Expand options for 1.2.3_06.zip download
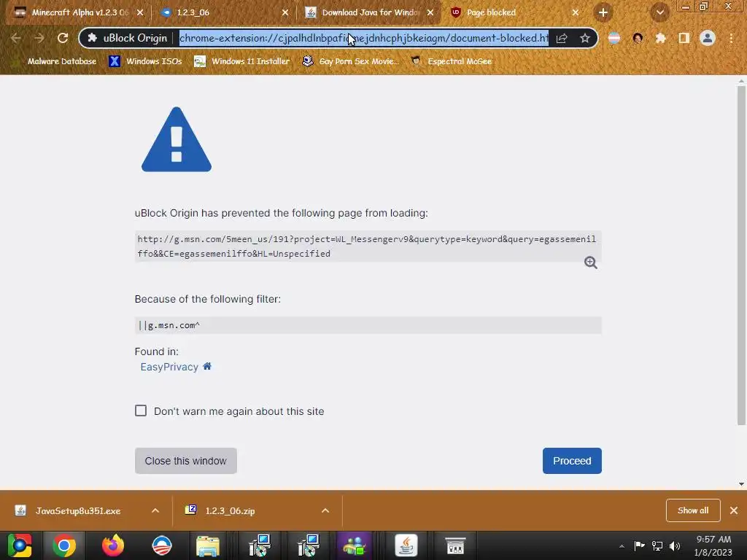Screen dimensions: 747x560 (x=325, y=511)
